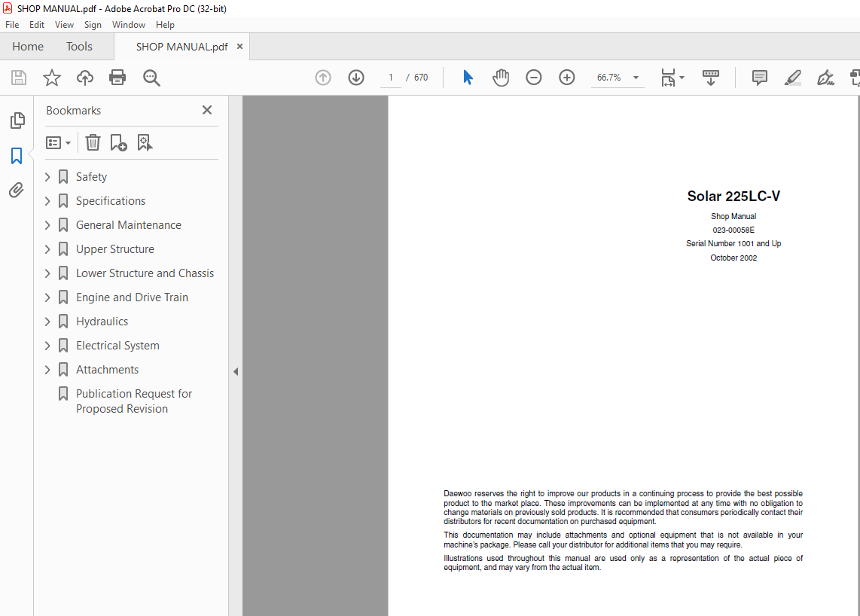Expand the Electrical System bookmark
Screen dimensions: 860x616
[x=47, y=346]
